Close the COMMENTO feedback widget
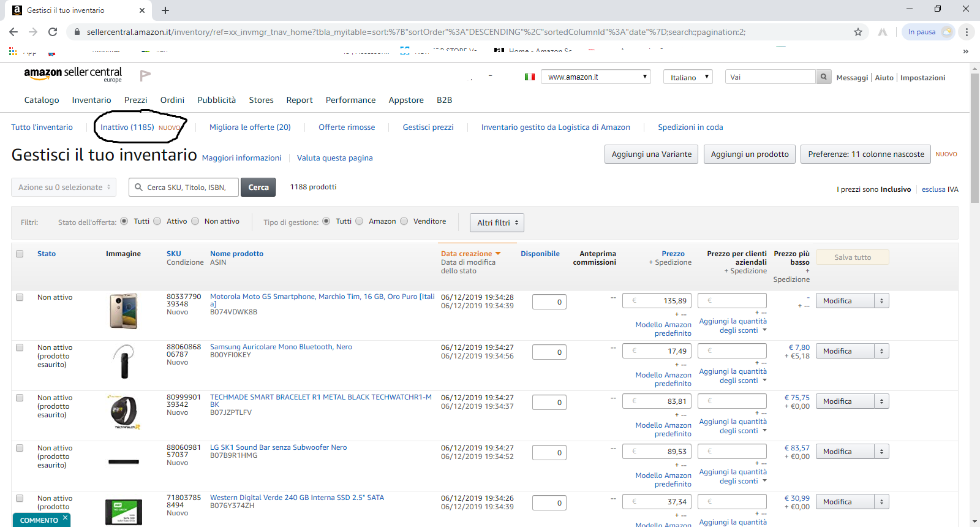The image size is (980, 527). [65, 518]
